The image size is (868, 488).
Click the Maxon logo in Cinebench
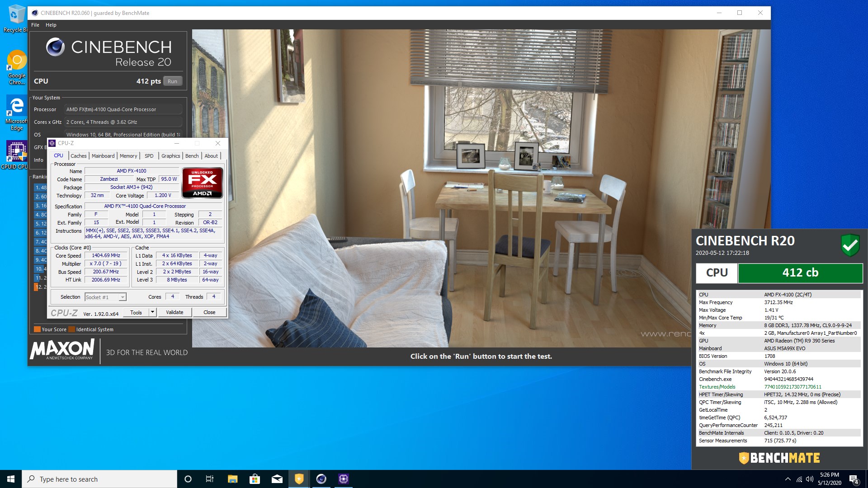tap(62, 349)
